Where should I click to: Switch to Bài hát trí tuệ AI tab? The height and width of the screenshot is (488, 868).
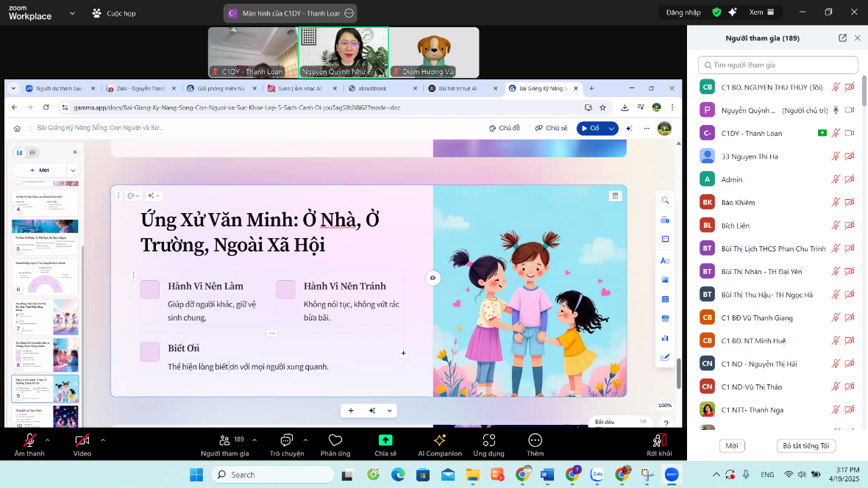pyautogui.click(x=461, y=88)
